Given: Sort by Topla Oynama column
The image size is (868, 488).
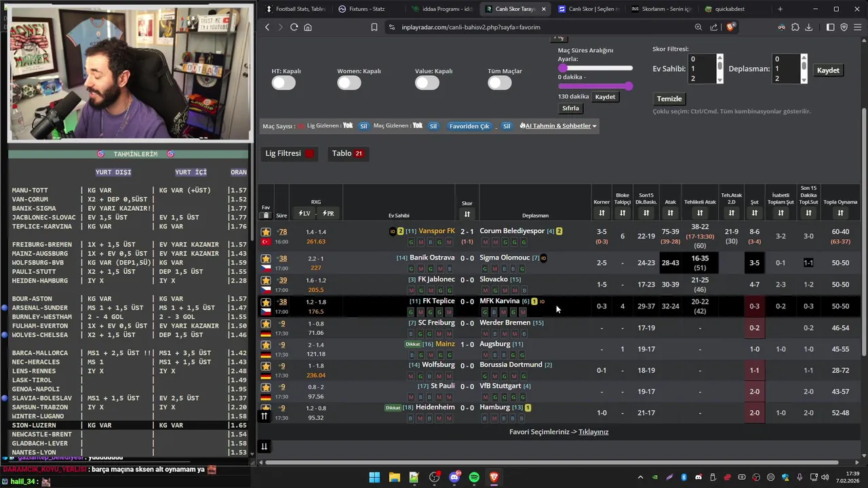Looking at the screenshot, I should point(840,213).
